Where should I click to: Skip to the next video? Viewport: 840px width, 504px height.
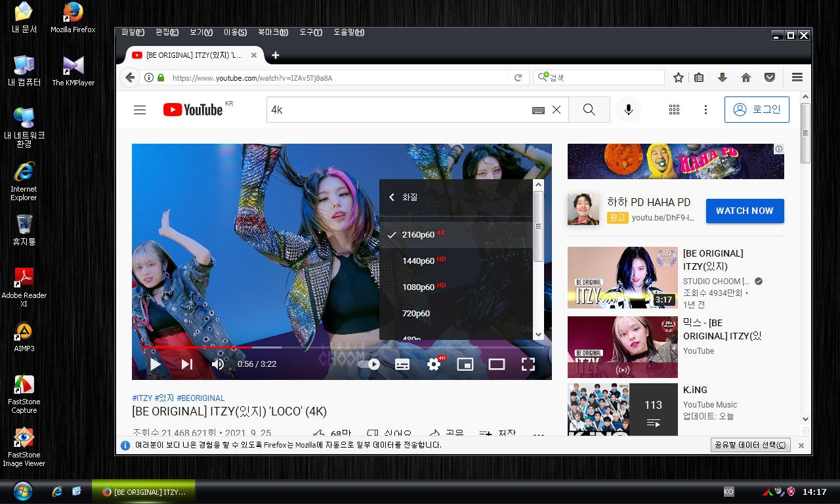pyautogui.click(x=187, y=364)
